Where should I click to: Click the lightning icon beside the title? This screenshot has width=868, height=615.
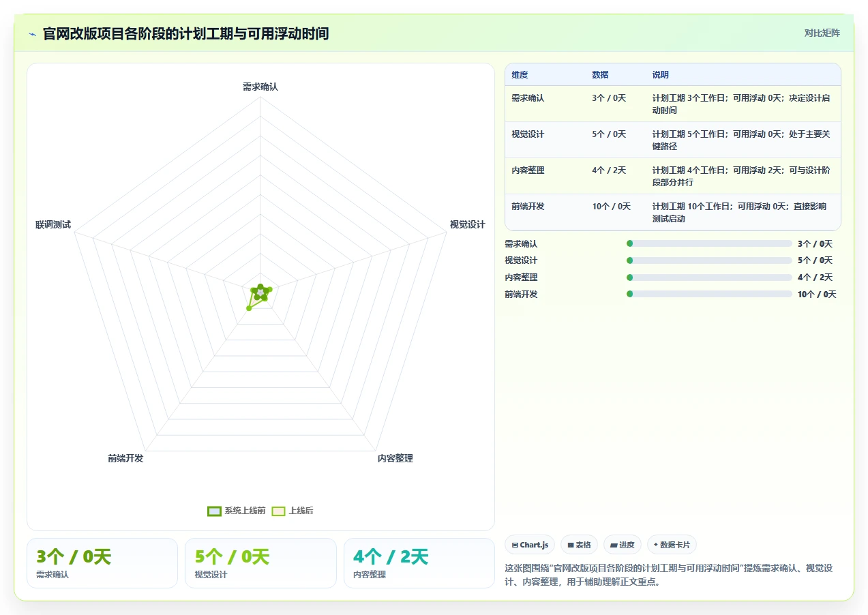click(32, 33)
